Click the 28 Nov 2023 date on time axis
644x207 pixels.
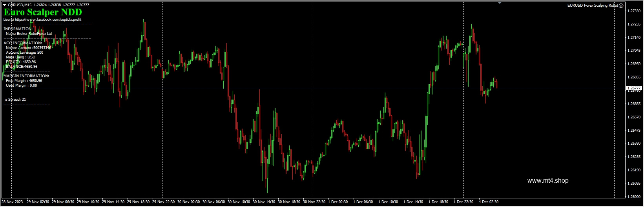(12, 202)
